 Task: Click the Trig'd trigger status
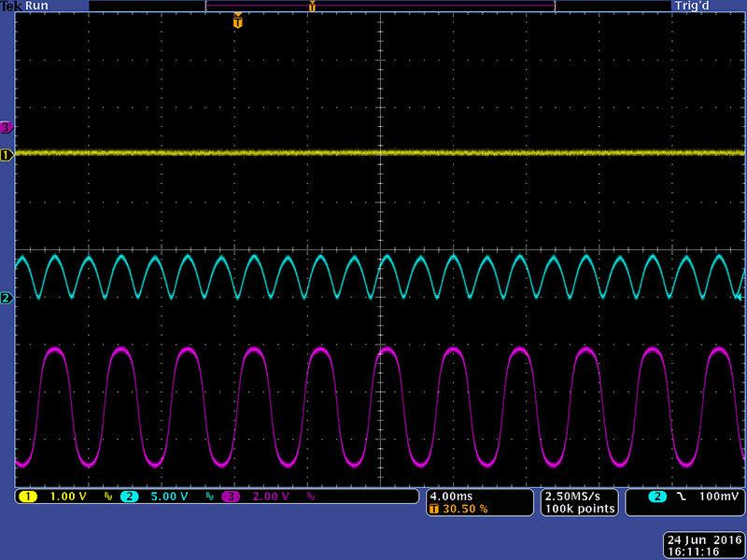(692, 7)
